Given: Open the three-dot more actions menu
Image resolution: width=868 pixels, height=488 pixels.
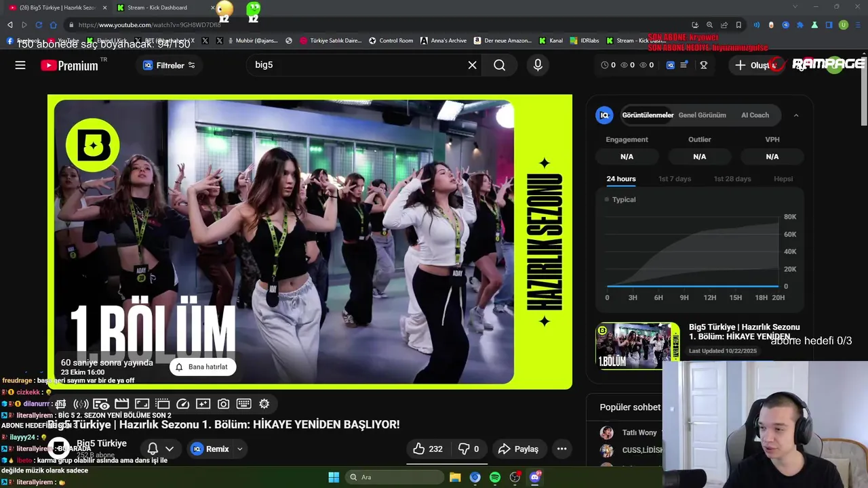Looking at the screenshot, I should [561, 449].
